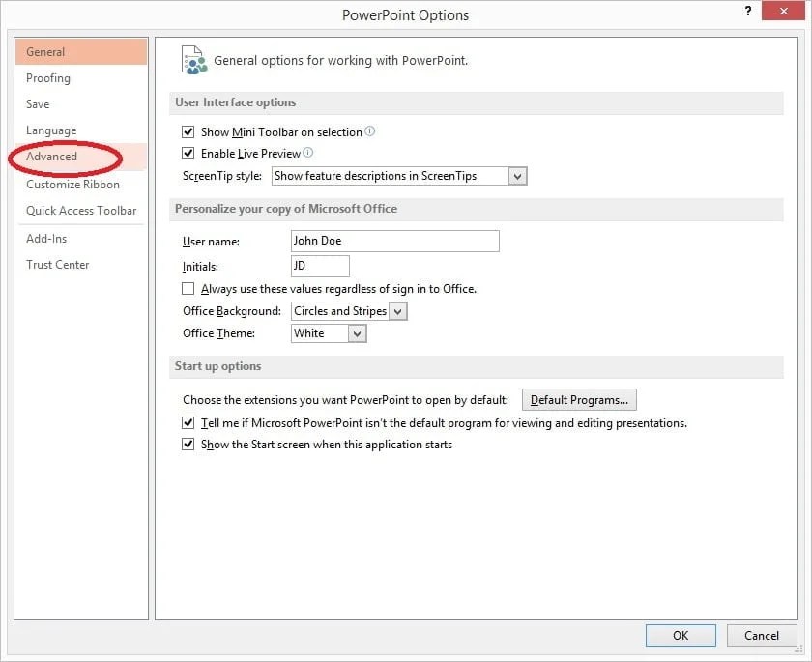Viewport: 812px width, 662px height.
Task: Click the User name input field
Action: 395,241
